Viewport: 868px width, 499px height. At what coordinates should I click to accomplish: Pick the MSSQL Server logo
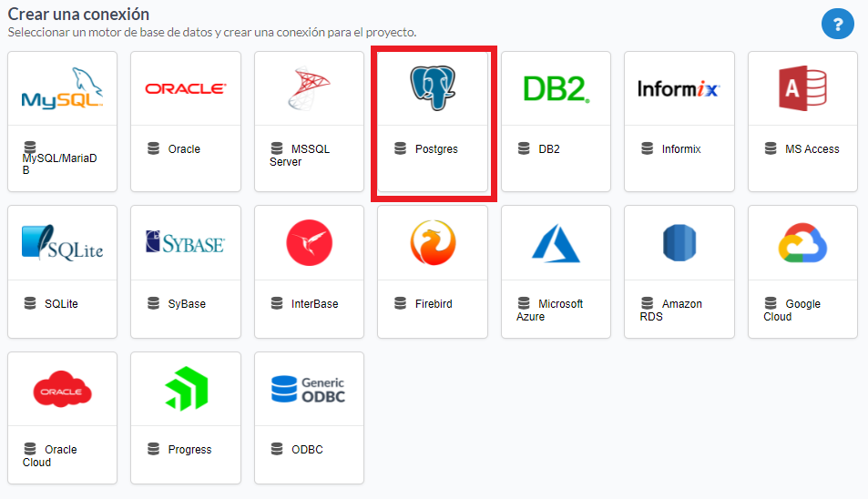(x=309, y=88)
